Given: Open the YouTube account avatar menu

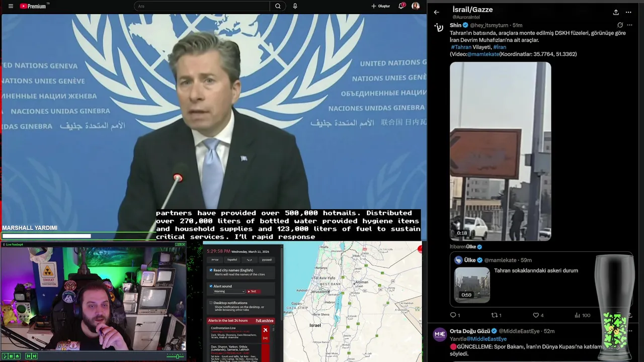Looking at the screenshot, I should tap(416, 6).
